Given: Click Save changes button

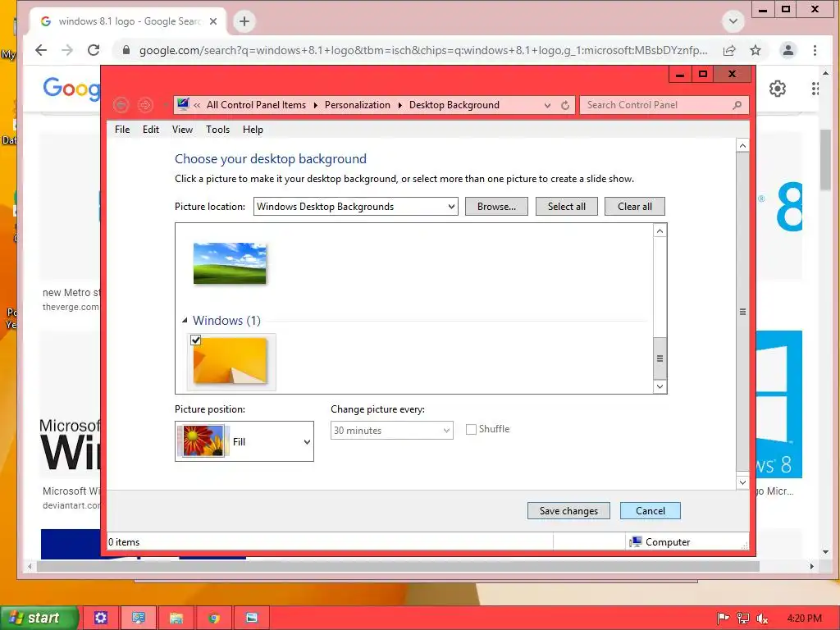Looking at the screenshot, I should pyautogui.click(x=568, y=510).
